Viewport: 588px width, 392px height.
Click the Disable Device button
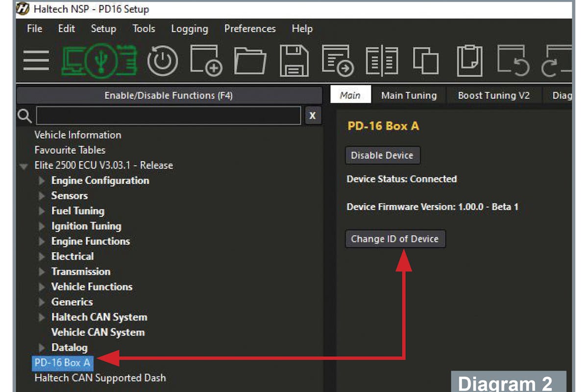(x=382, y=155)
